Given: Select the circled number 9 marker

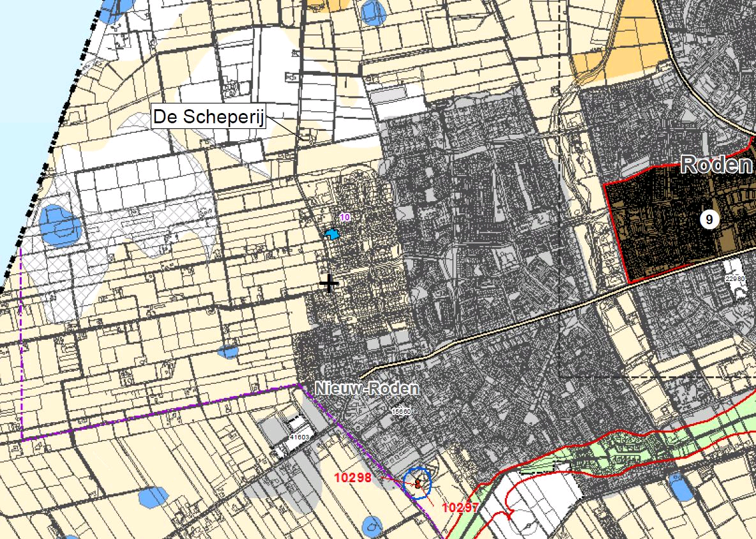Looking at the screenshot, I should click(x=709, y=219).
